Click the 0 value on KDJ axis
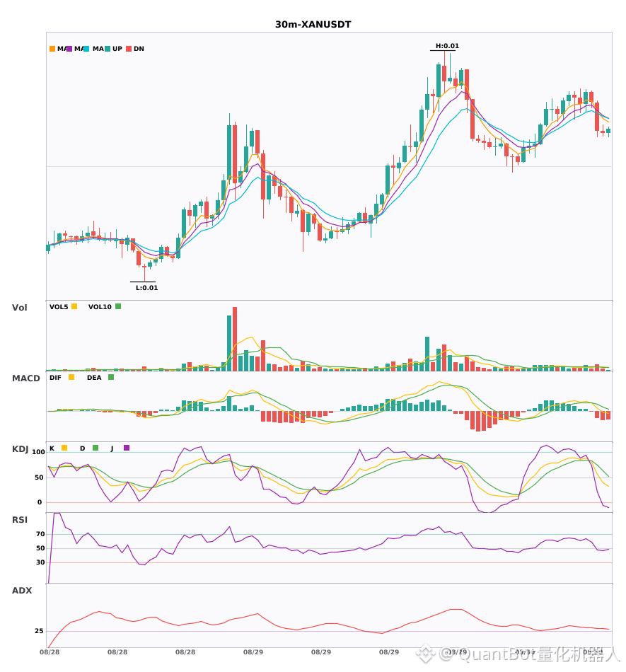Image resolution: width=626 pixels, height=672 pixels. point(40,502)
